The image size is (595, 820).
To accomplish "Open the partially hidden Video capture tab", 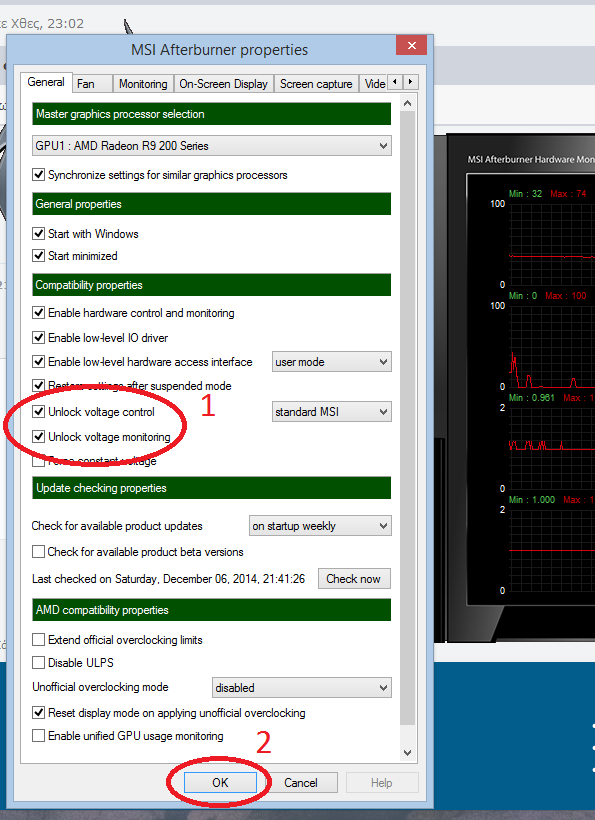I will [x=374, y=84].
